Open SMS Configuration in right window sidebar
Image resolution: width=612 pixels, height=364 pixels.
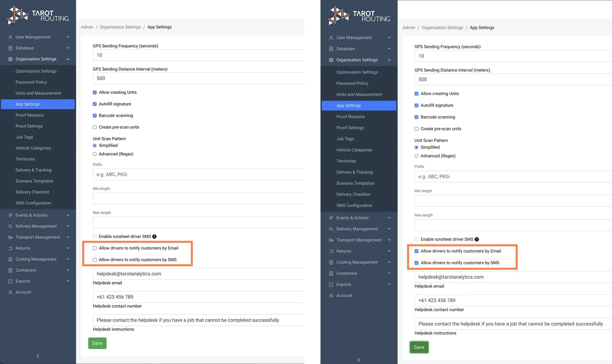pyautogui.click(x=354, y=206)
